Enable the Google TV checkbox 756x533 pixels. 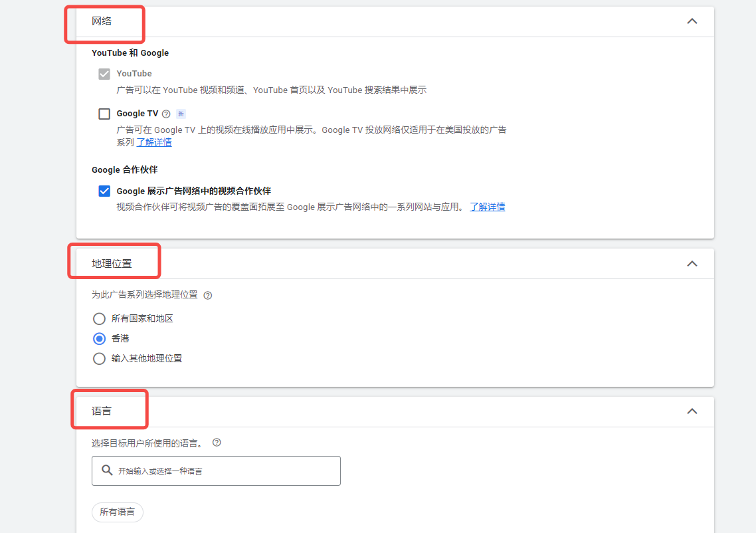[x=104, y=114]
